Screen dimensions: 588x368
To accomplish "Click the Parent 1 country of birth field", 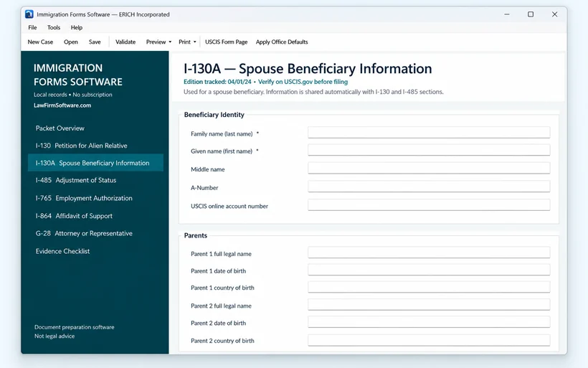I will pyautogui.click(x=429, y=287).
